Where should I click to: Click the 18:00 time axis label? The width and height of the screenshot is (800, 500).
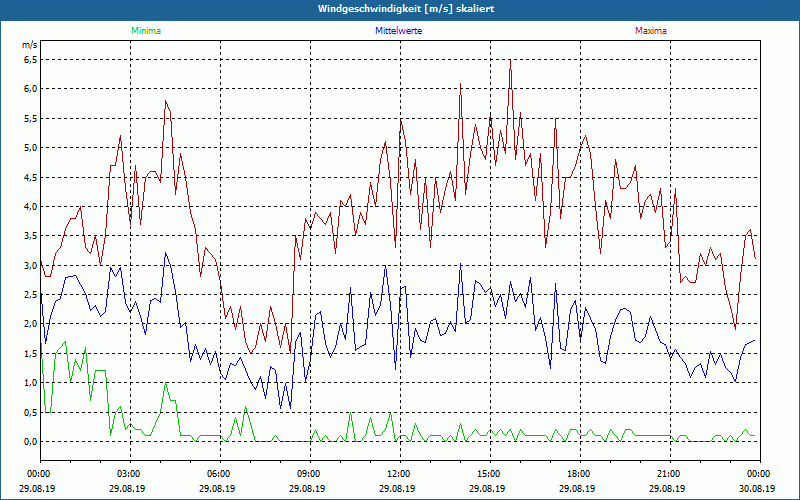click(580, 473)
